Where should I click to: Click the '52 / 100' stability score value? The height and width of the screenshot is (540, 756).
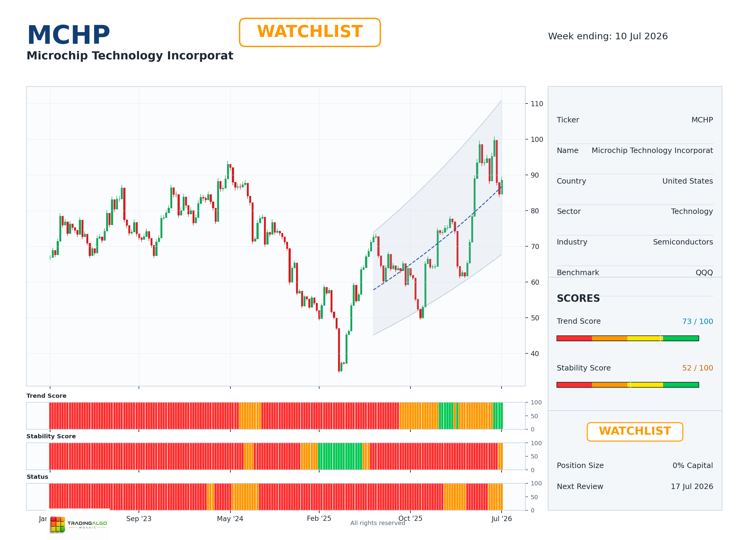pyautogui.click(x=697, y=368)
